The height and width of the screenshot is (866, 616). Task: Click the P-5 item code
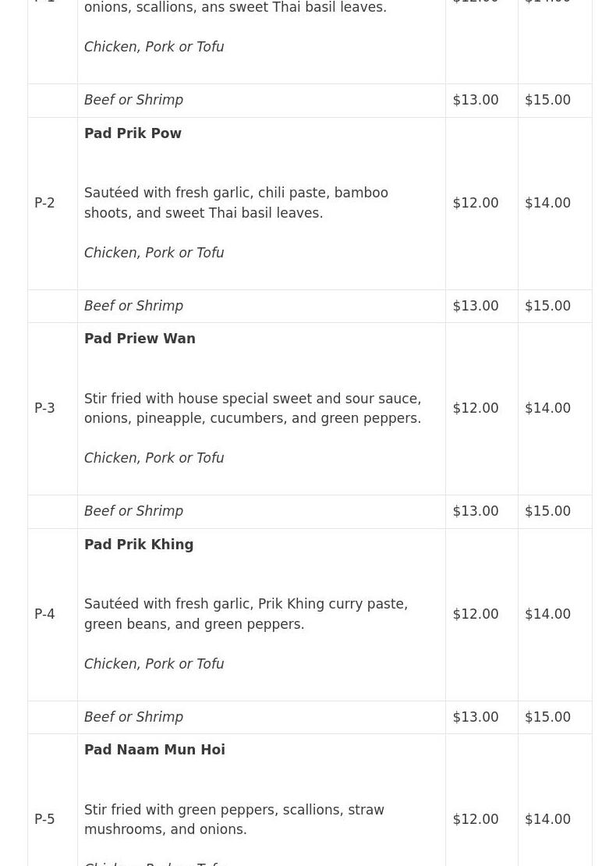[x=44, y=819]
